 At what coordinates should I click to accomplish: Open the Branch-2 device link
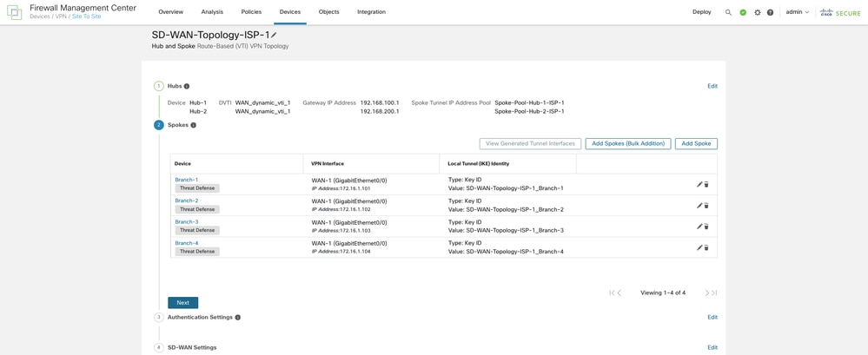pyautogui.click(x=187, y=201)
